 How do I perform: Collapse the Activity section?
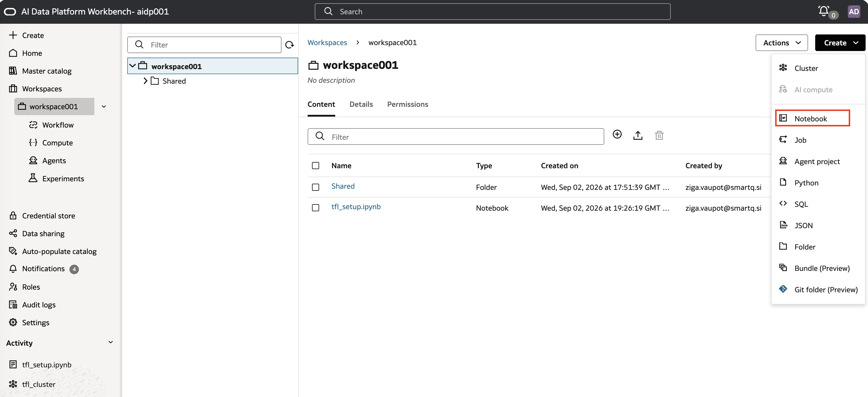(x=111, y=342)
